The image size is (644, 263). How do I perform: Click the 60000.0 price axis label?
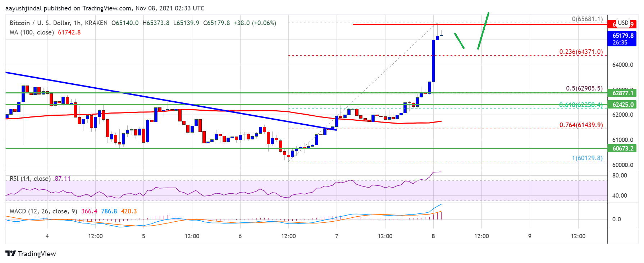(623, 165)
